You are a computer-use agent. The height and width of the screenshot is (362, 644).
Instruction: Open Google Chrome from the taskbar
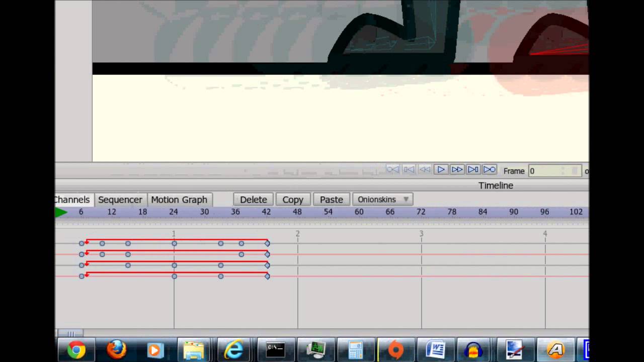point(76,350)
